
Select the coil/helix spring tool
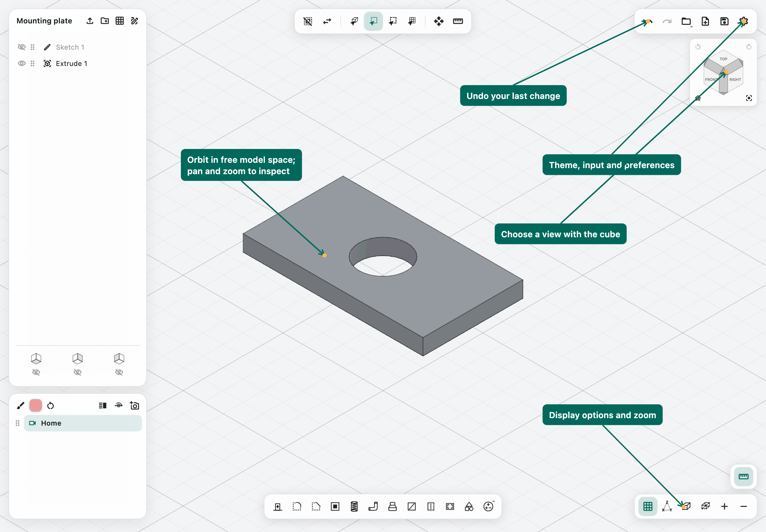click(x=354, y=506)
